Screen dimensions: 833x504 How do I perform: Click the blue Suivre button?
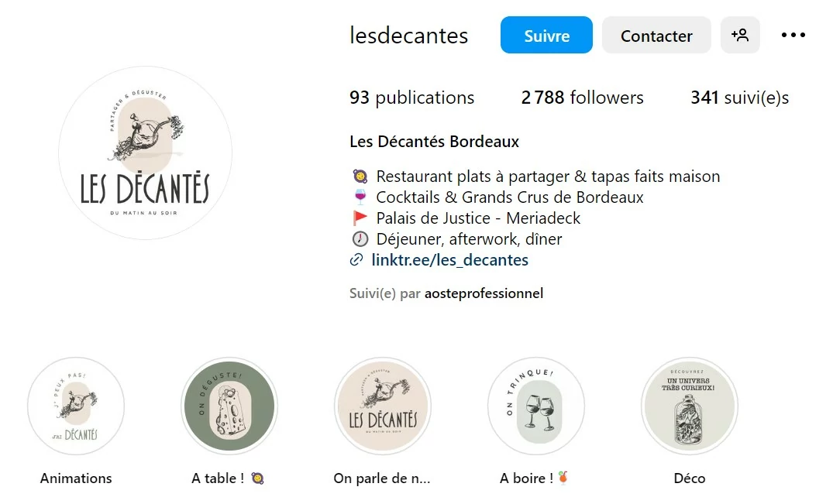tap(546, 35)
